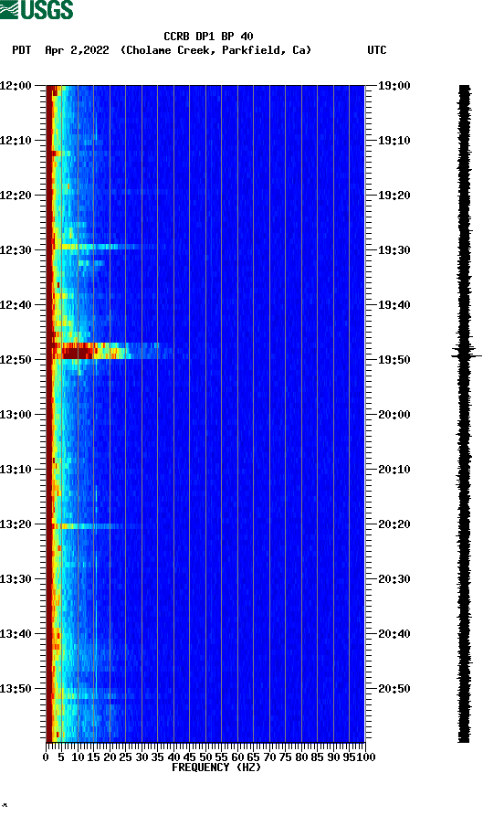Viewport: 504px width, 815px height.
Task: Click the 20:00 UTC time label
Action: (x=394, y=415)
